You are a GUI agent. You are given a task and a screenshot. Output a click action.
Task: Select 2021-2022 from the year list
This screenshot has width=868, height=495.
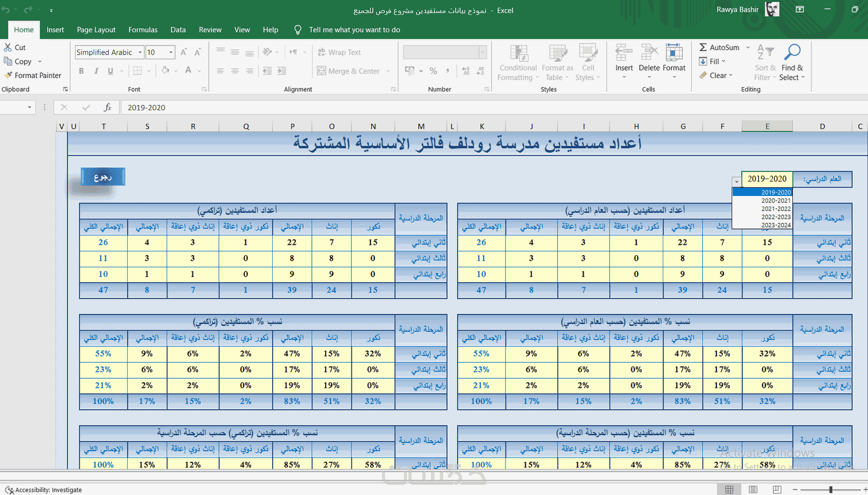click(x=762, y=209)
